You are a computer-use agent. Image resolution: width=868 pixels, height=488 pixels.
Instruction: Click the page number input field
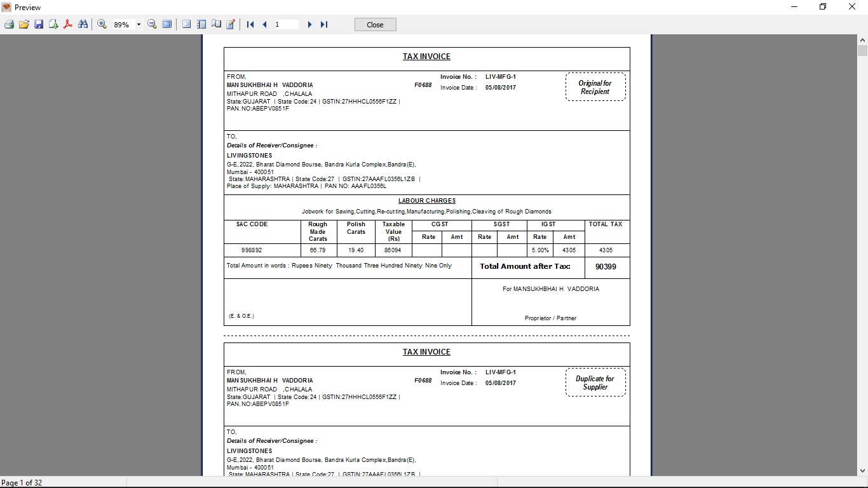point(286,25)
